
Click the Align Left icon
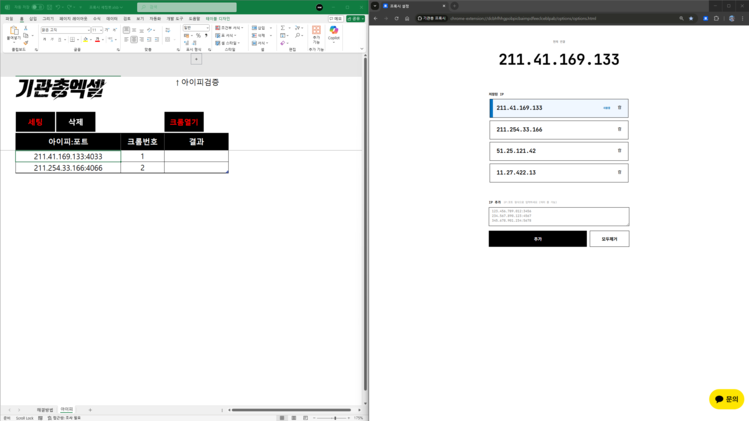(x=126, y=39)
